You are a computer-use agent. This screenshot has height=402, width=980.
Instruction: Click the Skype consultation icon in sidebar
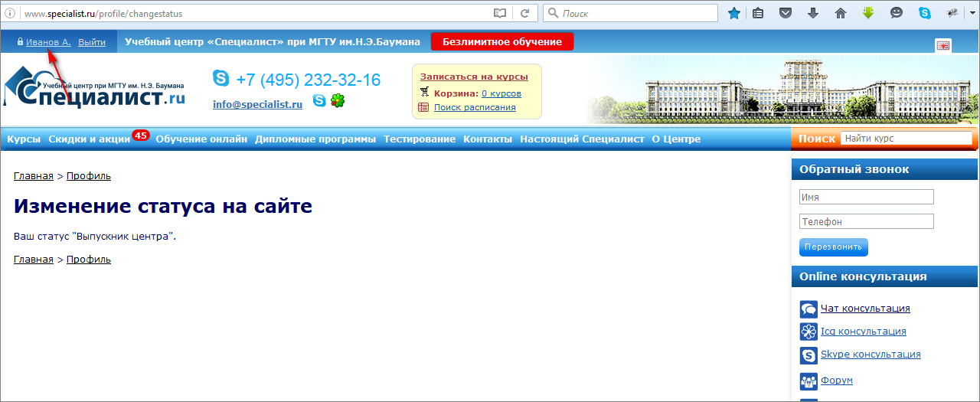[x=809, y=355]
